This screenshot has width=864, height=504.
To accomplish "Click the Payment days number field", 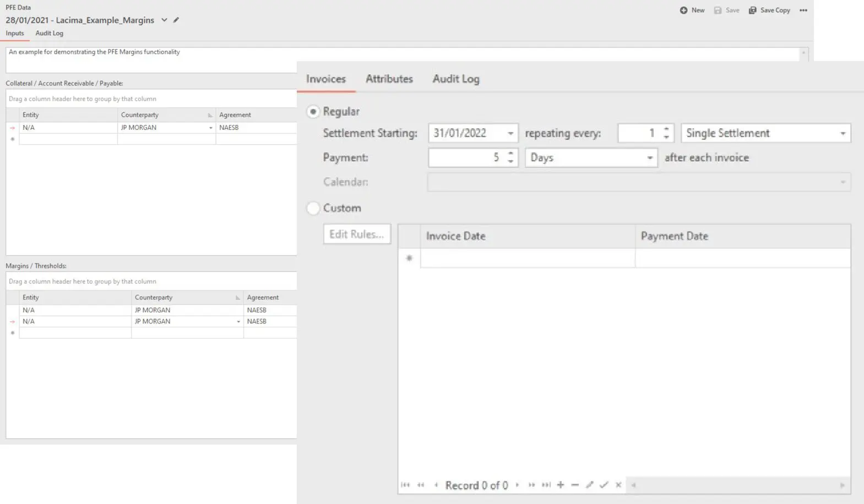I will (467, 158).
